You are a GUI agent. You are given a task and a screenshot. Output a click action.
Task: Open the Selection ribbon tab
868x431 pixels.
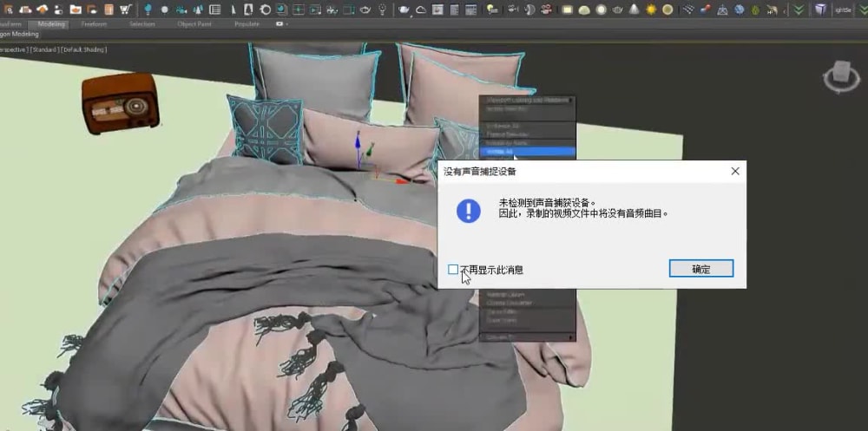141,24
